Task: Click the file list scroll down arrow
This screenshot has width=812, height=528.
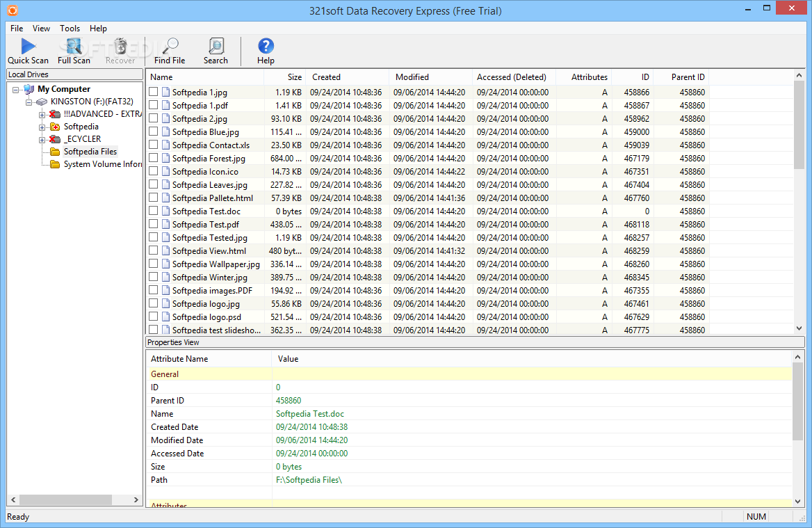Action: (x=799, y=328)
